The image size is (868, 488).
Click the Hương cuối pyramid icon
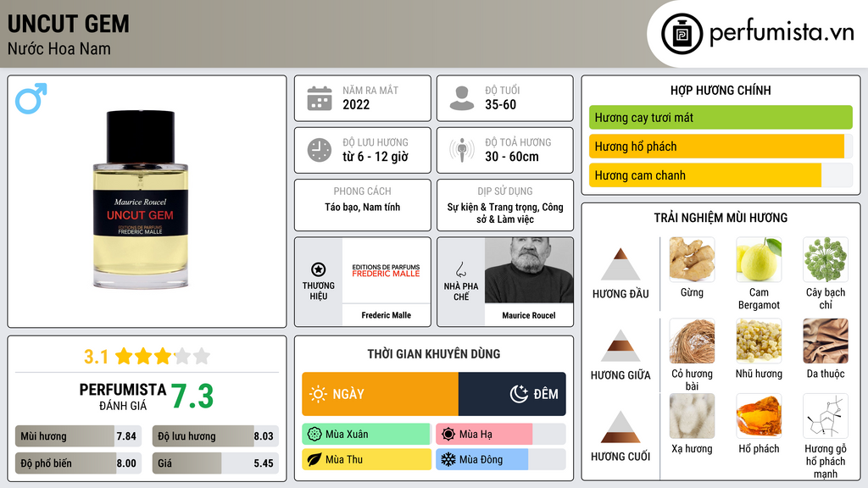(x=620, y=427)
